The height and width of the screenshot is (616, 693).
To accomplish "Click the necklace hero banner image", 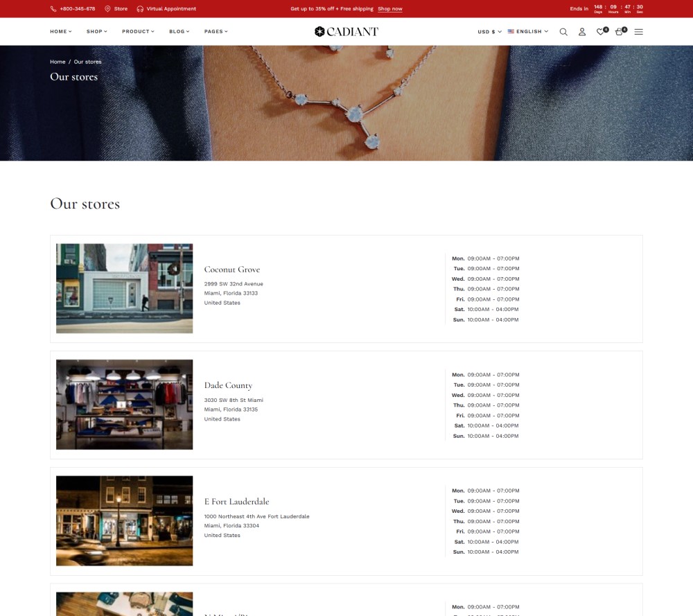I will 346,103.
